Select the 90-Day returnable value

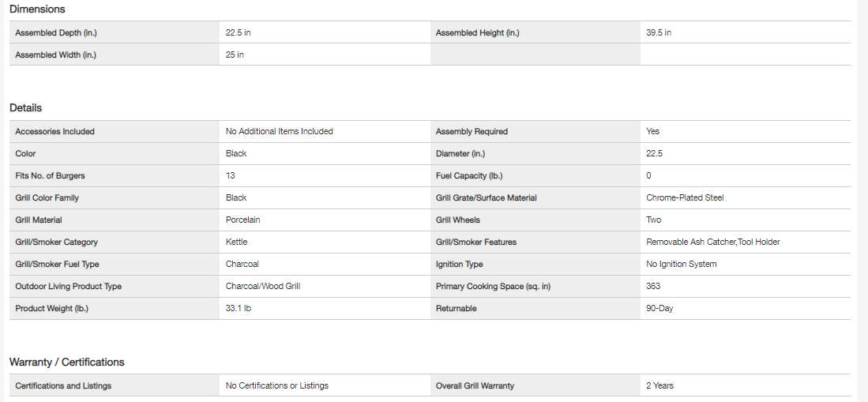click(659, 308)
